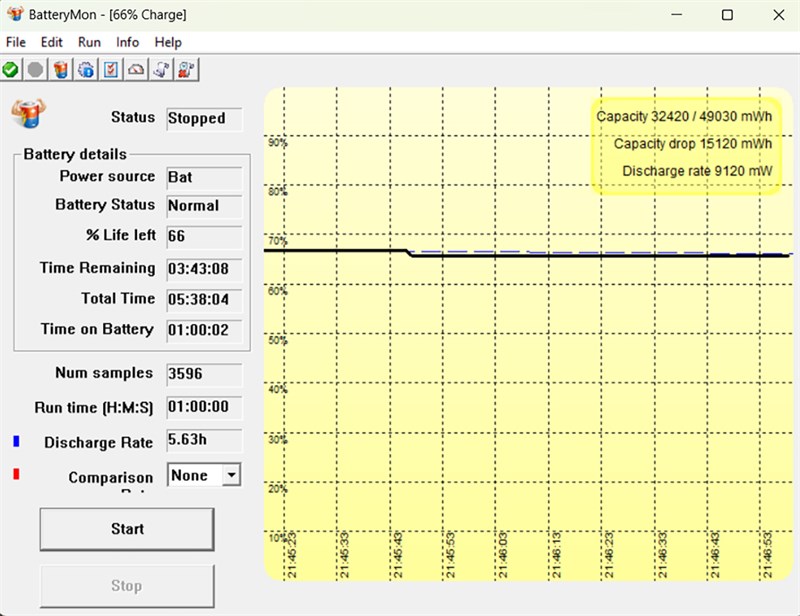
Task: Click the last toolbar icon with red X
Action: pyautogui.click(x=186, y=69)
